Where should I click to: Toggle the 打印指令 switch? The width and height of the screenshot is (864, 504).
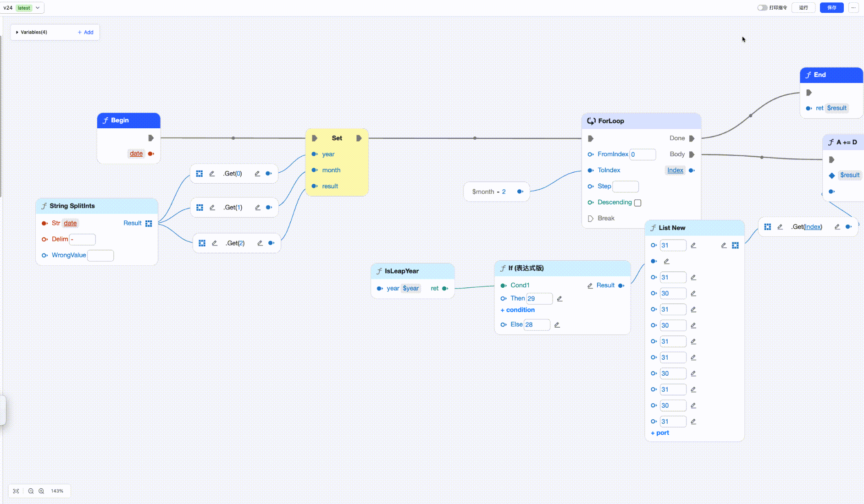(x=762, y=8)
